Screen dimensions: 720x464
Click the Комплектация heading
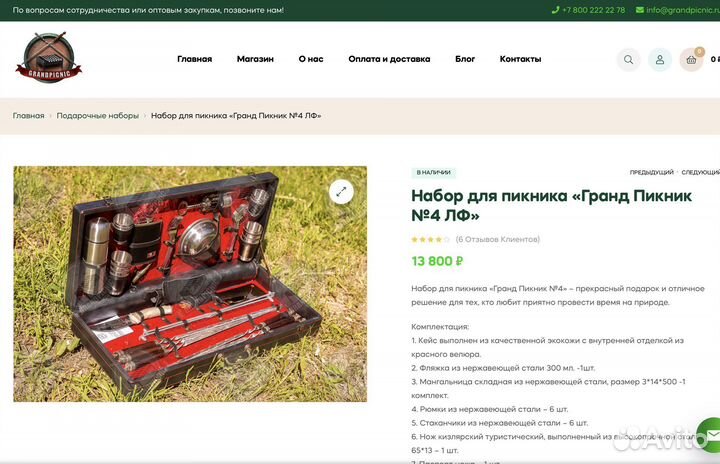440,327
